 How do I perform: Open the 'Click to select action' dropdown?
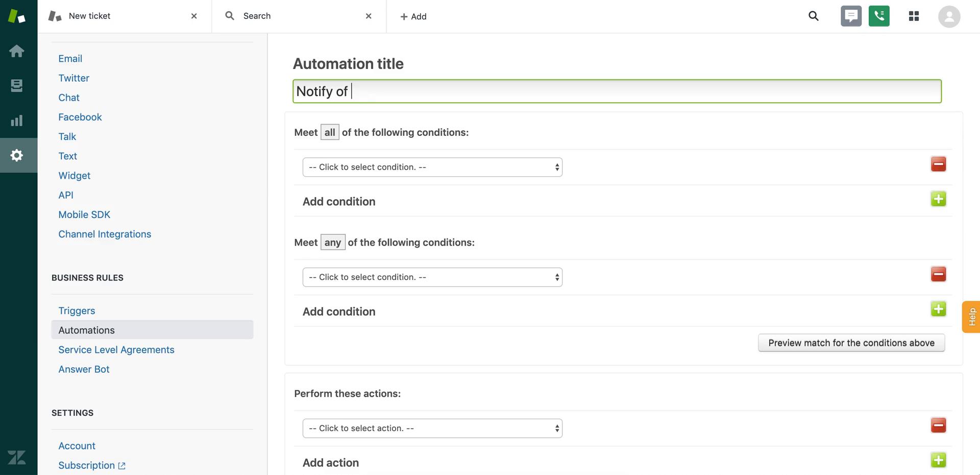[432, 429]
